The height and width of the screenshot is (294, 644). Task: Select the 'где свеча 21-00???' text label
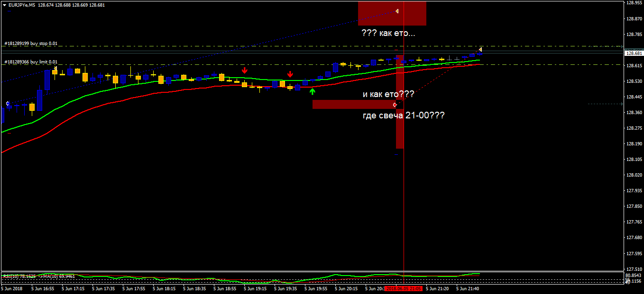click(404, 115)
